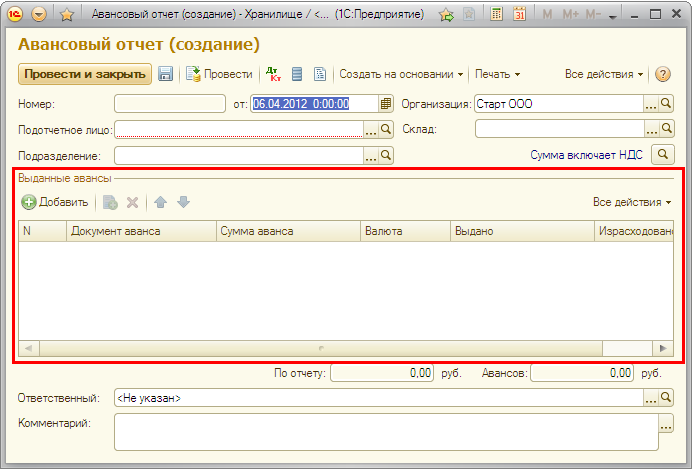692x469 pixels.
Task: Click Организация field with Старт ООО
Action: tap(559, 104)
